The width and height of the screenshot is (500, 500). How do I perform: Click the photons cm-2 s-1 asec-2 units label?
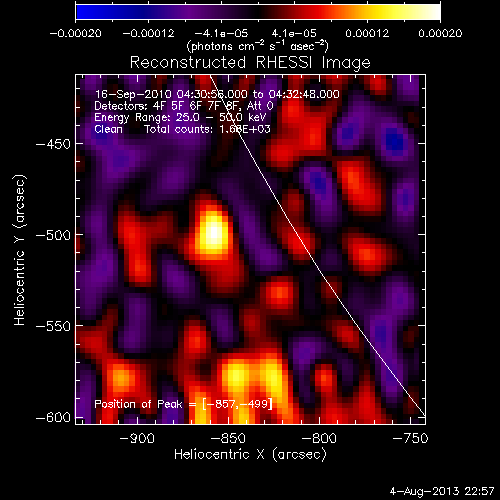click(x=258, y=46)
